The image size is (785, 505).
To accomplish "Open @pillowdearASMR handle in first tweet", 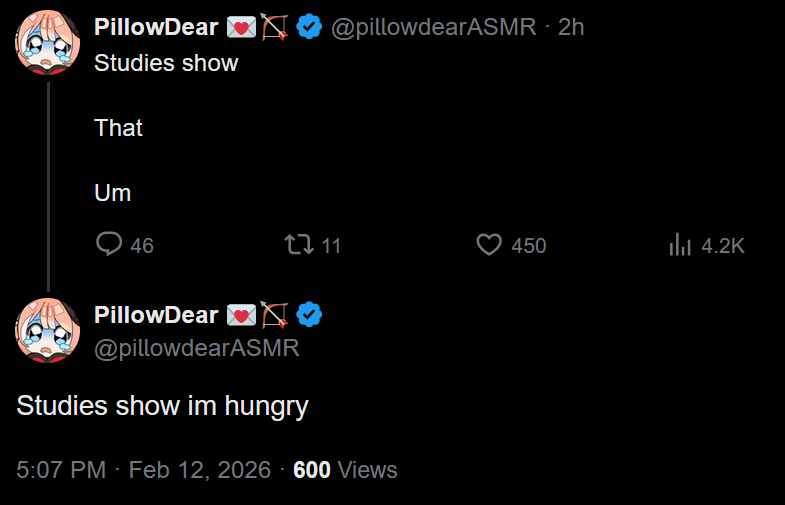I will click(x=433, y=28).
